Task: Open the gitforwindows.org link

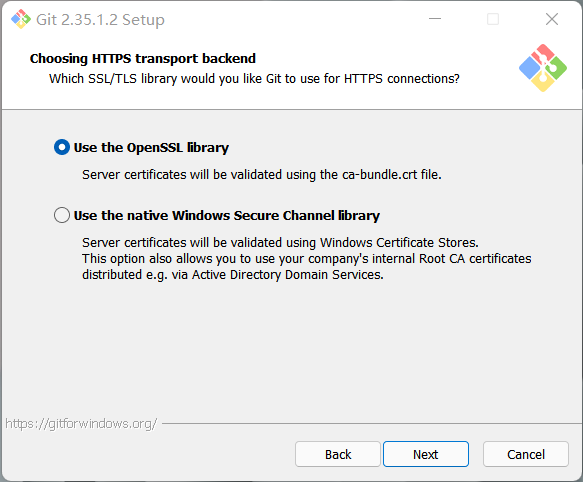Action: [x=81, y=424]
